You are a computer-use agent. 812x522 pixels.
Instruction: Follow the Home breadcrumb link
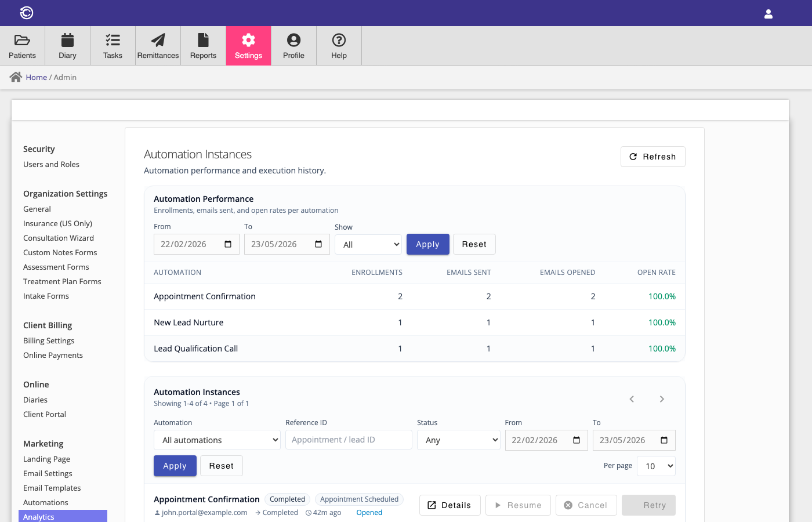(37, 77)
